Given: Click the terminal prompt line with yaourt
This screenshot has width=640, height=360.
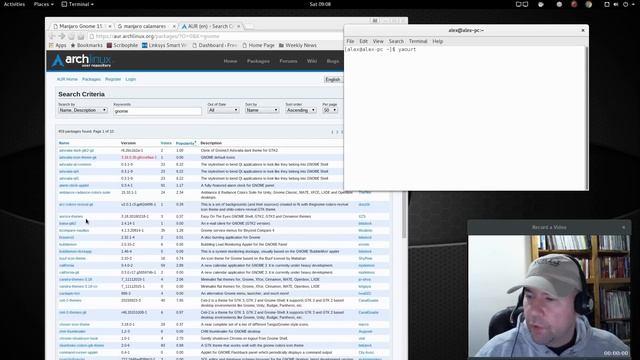Looking at the screenshot, I should pyautogui.click(x=380, y=49).
